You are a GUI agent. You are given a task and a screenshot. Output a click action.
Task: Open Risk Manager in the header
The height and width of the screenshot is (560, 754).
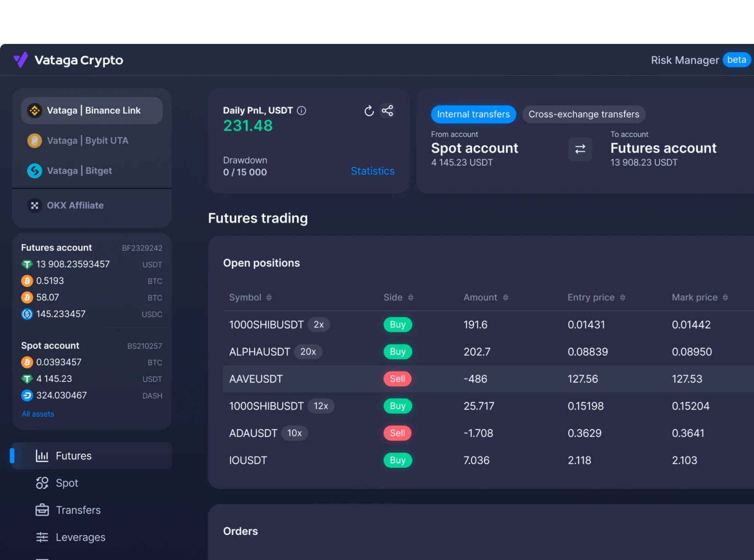[685, 60]
